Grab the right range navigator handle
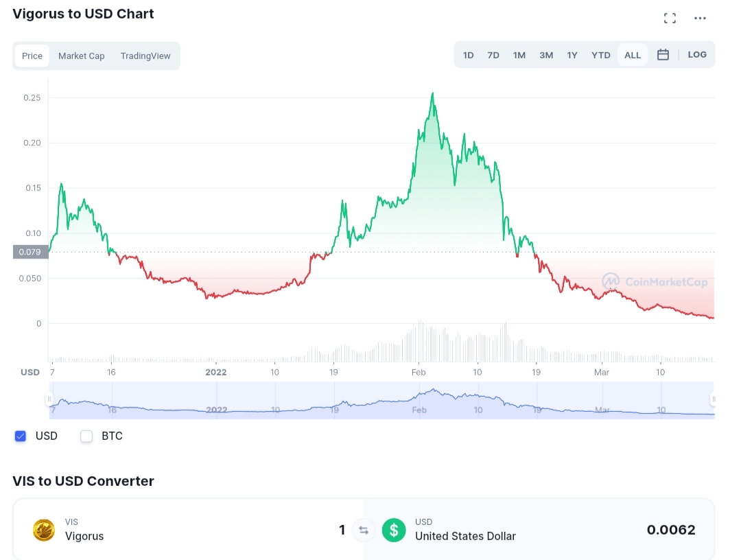Screen dimensions: 741x560 tap(713, 399)
